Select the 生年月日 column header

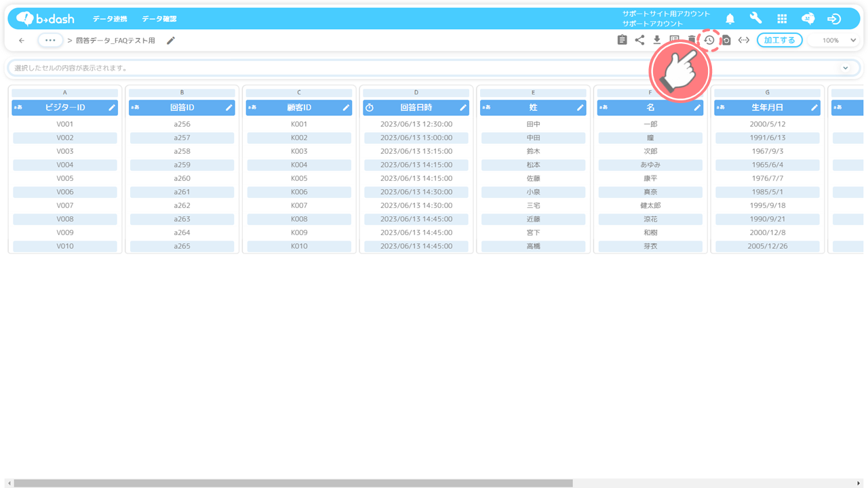pos(768,107)
